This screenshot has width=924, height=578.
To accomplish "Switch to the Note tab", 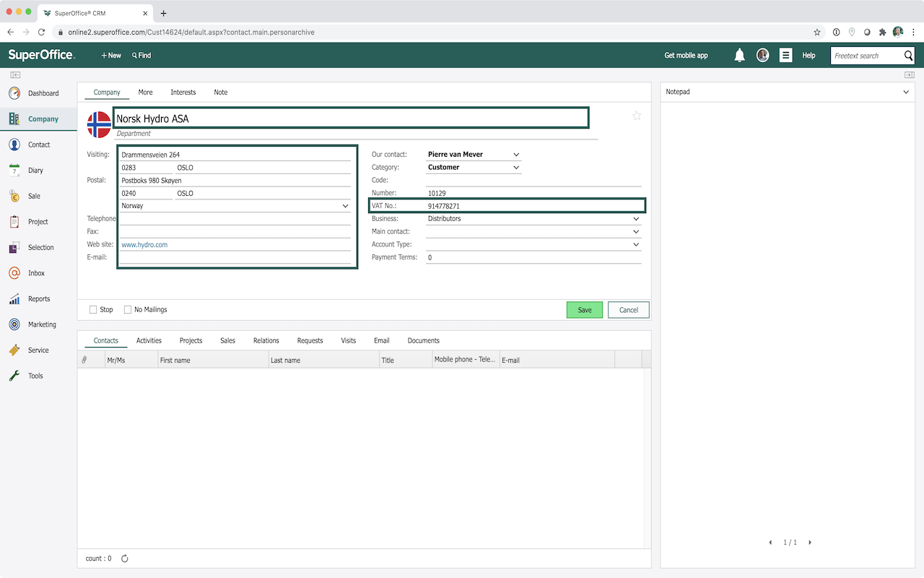I will coord(221,92).
